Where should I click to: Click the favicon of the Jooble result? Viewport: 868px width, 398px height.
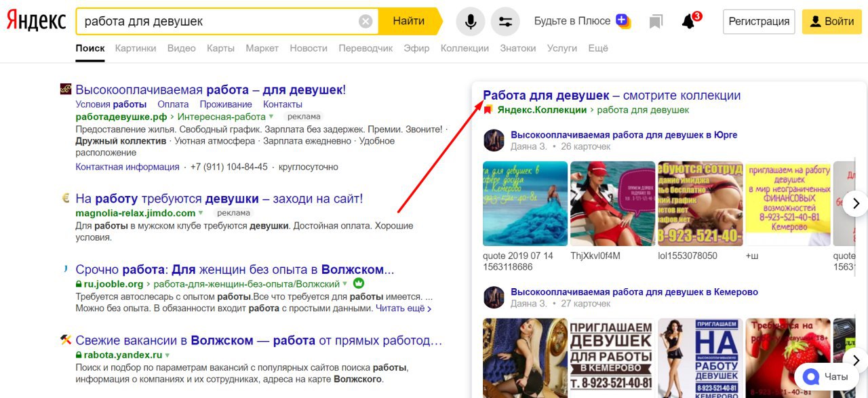pyautogui.click(x=66, y=269)
